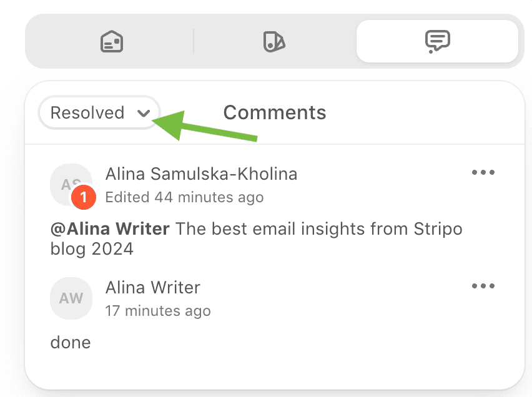
Task: Click the '17 minutes ago' timestamp
Action: 158,310
